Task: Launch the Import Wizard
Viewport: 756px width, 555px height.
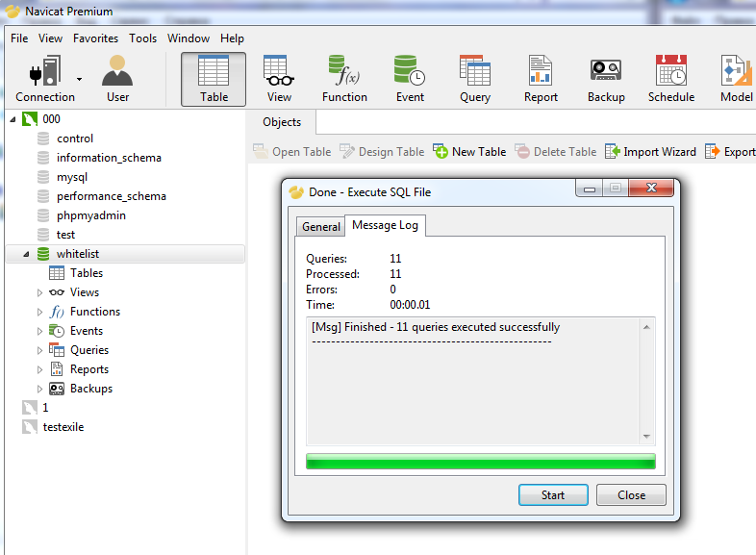Action: tap(650, 151)
